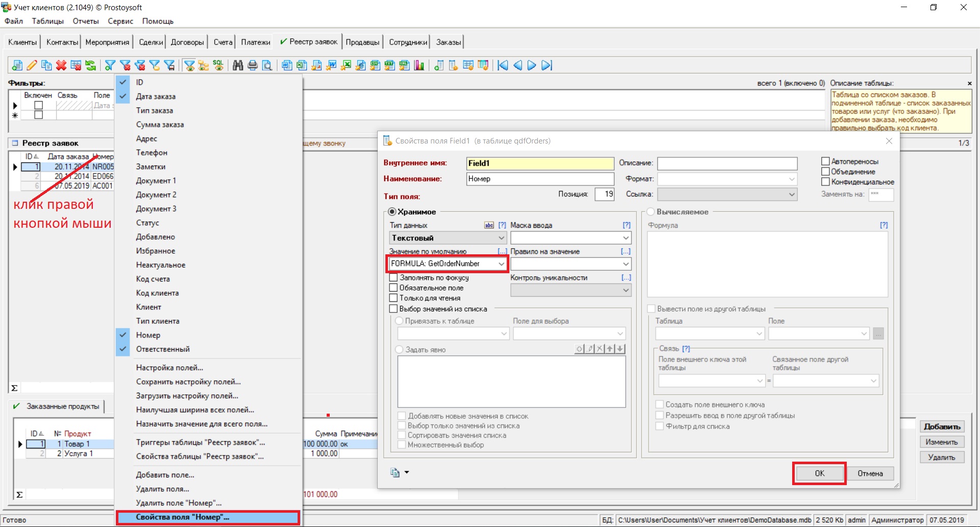Screen dimensions: 980x527
Task: Click the Позиция number field
Action: click(x=604, y=194)
